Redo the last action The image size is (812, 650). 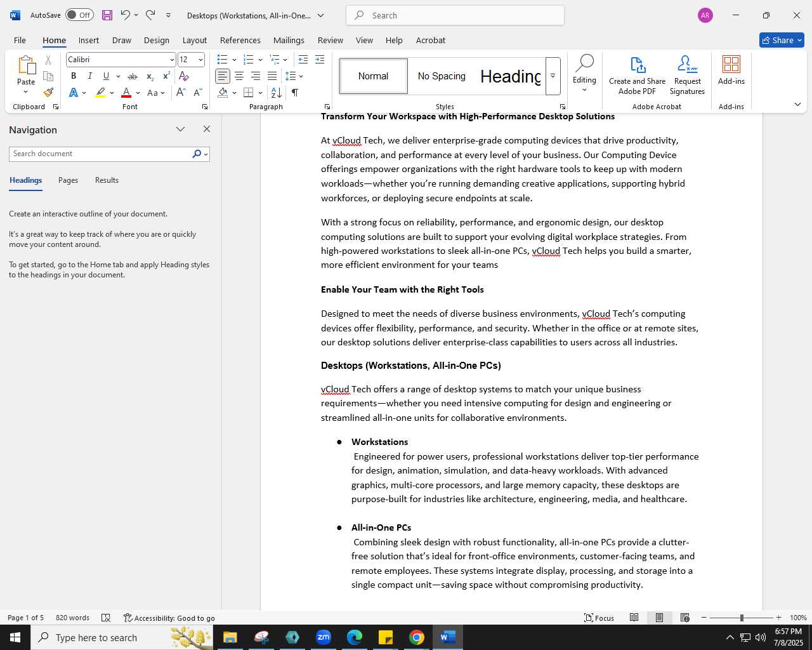150,15
